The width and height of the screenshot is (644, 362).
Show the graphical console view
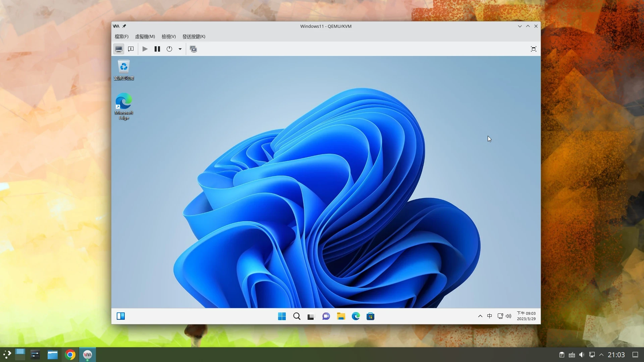click(x=118, y=49)
